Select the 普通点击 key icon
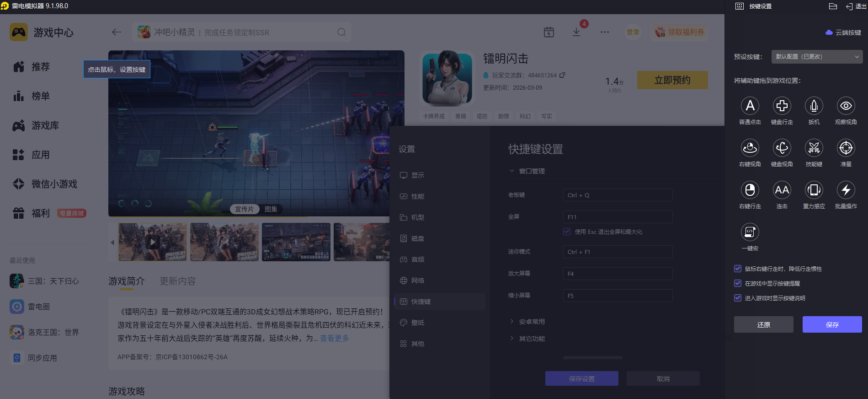This screenshot has height=399, width=868. pyautogui.click(x=750, y=106)
